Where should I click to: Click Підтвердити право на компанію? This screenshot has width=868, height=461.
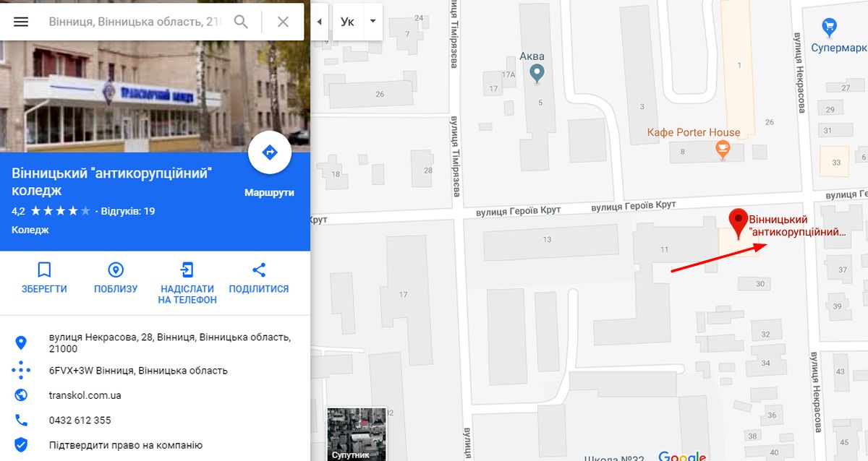(126, 445)
